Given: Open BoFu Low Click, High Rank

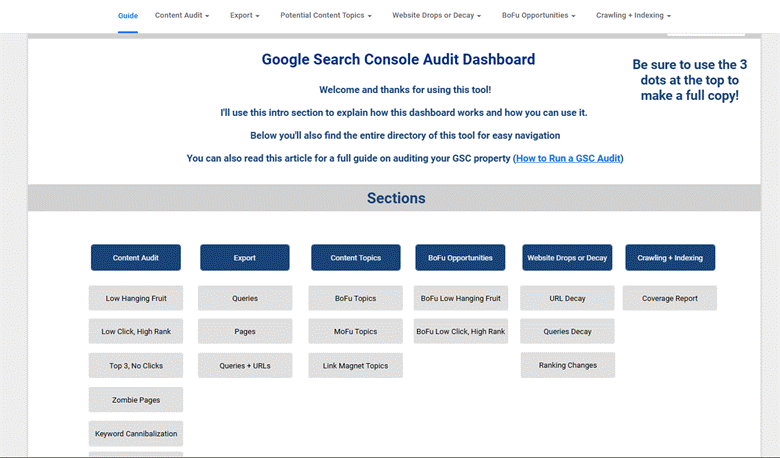Looking at the screenshot, I should (461, 331).
